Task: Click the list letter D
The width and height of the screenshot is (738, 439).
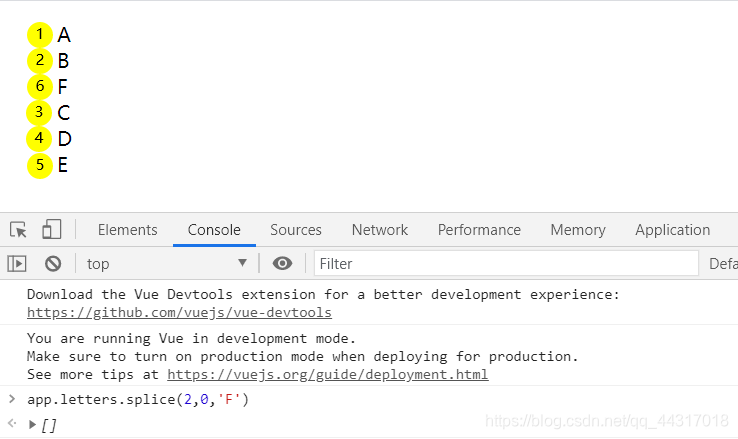Action: [64, 139]
